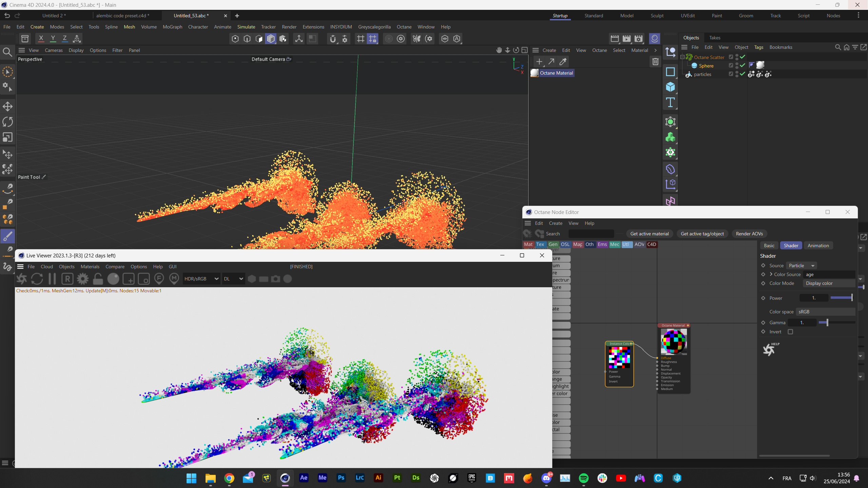Switch to the Animation tab in node editor
868x488 pixels.
tap(818, 246)
